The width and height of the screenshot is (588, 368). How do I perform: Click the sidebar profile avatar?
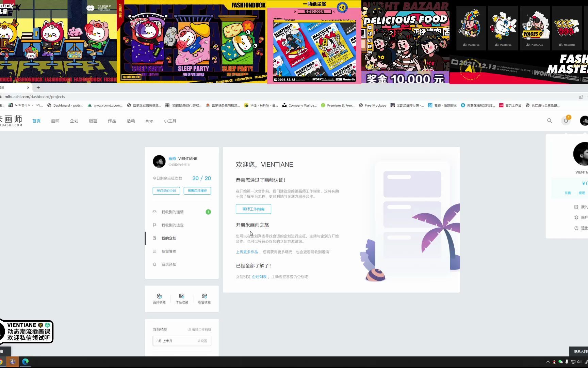coord(159,162)
